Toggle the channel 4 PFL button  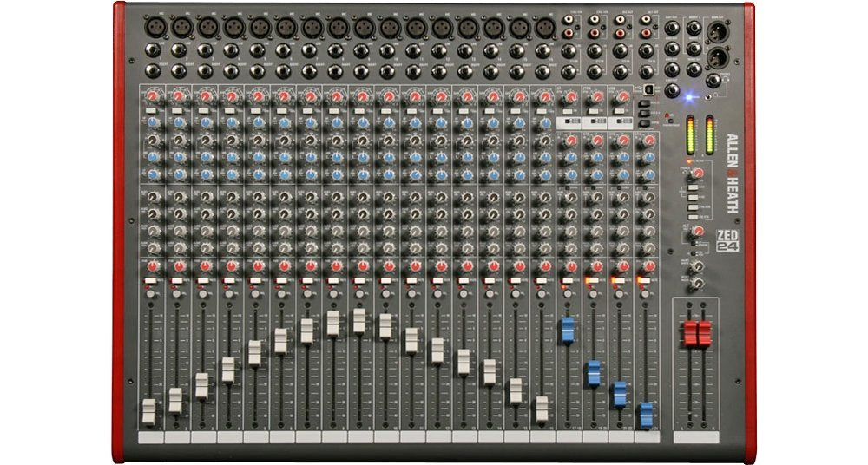(x=228, y=293)
